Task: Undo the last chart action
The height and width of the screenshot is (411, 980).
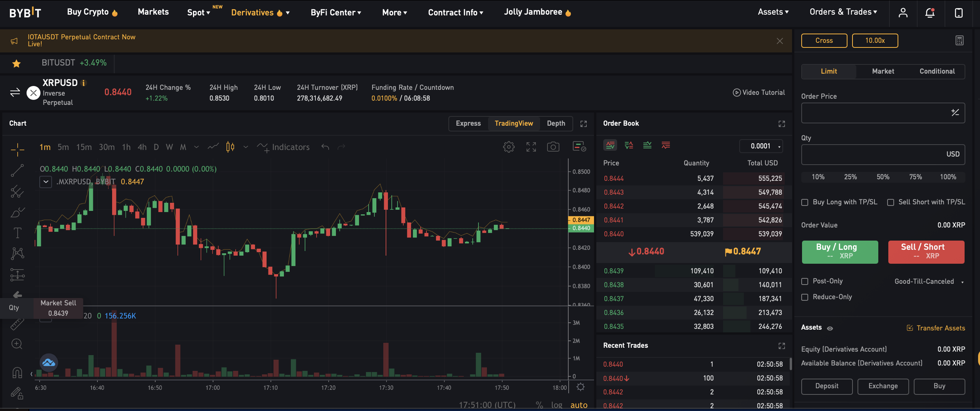Action: point(326,147)
